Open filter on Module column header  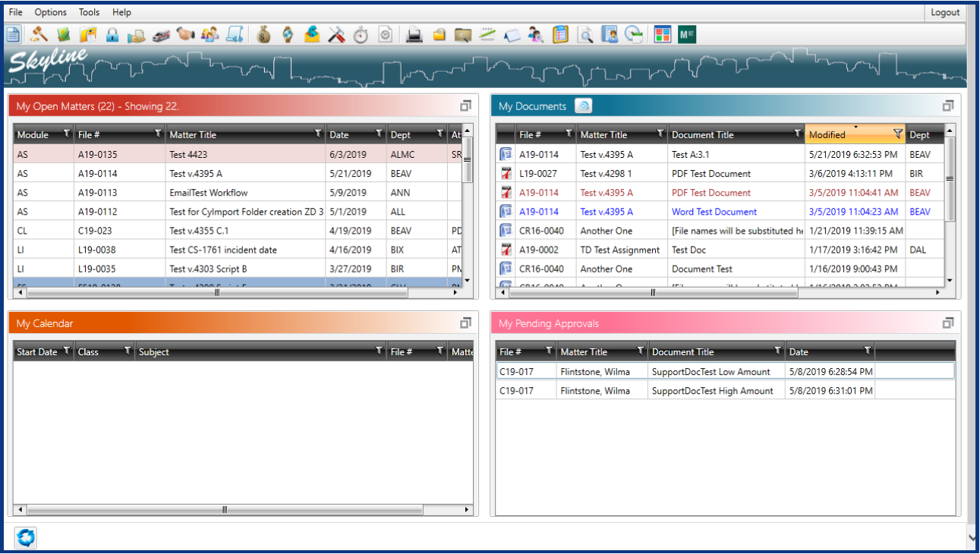[67, 134]
